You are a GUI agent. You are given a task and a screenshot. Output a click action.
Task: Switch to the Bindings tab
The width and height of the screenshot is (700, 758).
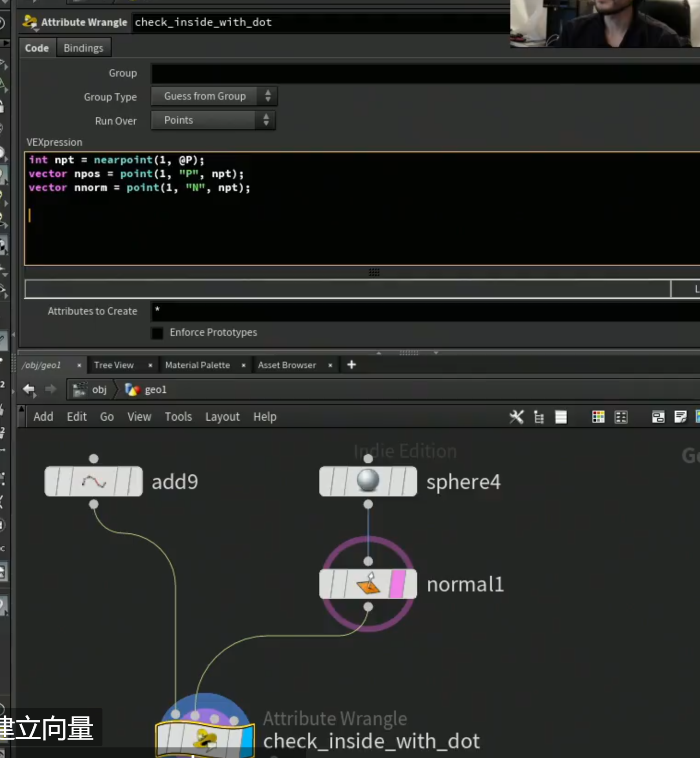[84, 48]
